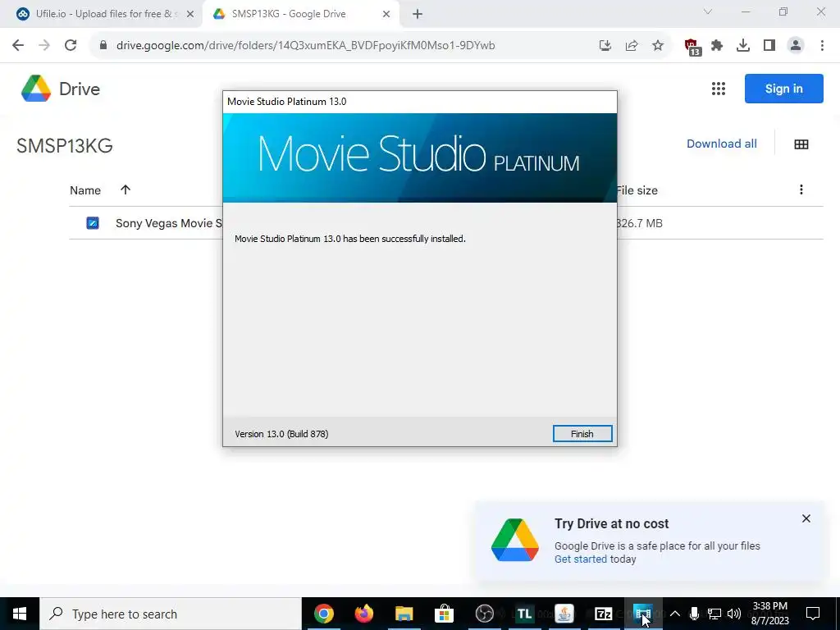Open Firefox from the taskbar
The image size is (840, 630).
click(363, 614)
